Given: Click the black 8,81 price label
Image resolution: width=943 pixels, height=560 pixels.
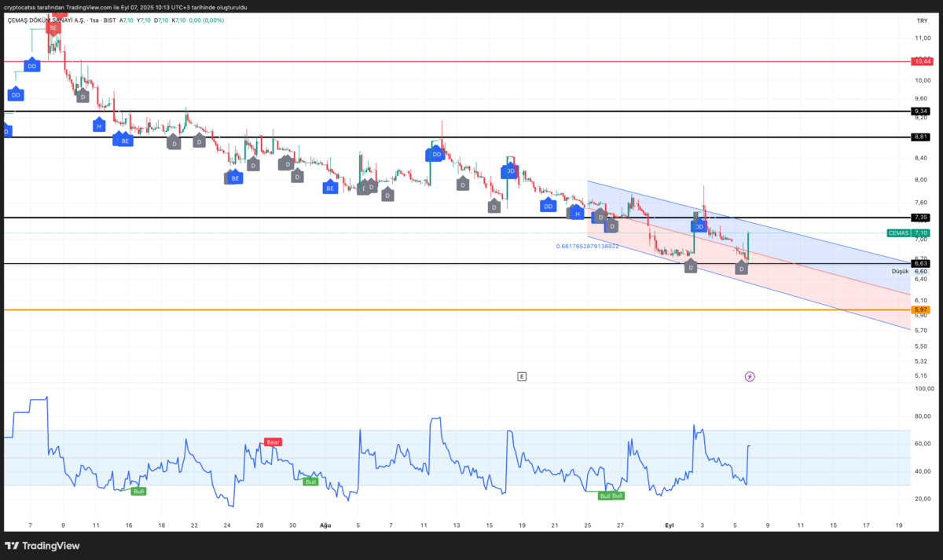Looking at the screenshot, I should pos(921,137).
